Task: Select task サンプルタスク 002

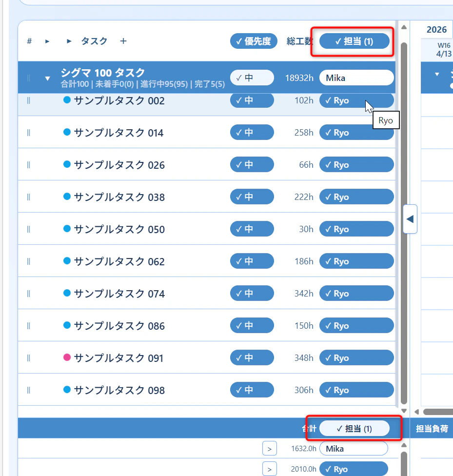Action: point(119,100)
